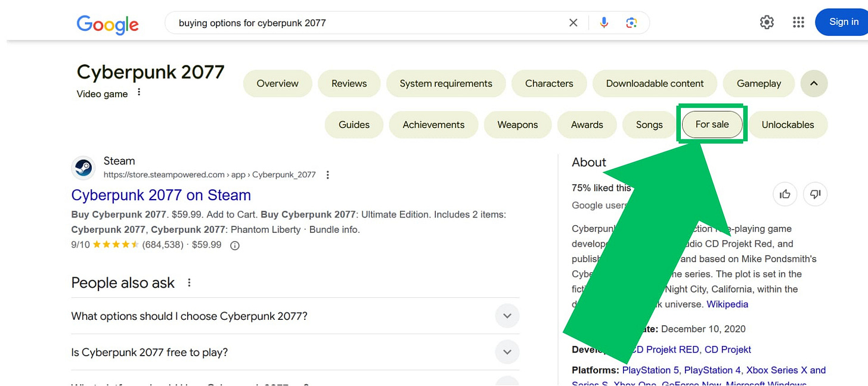Screen dimensions: 868x386
Task: Select the Songs chip
Action: (649, 124)
